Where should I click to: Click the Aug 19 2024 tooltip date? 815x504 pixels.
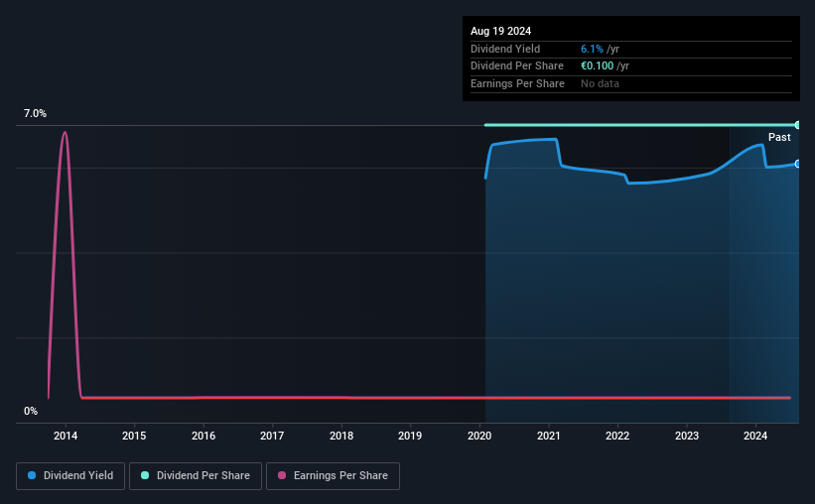pos(500,31)
